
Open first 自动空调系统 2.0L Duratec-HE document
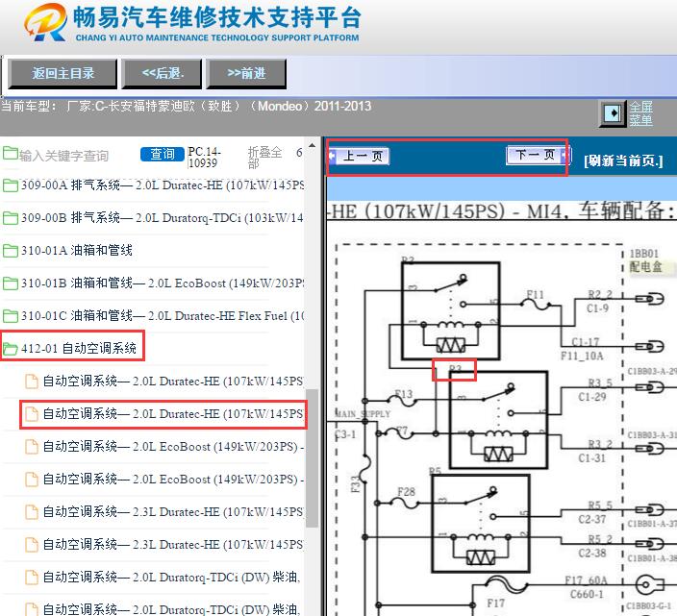tap(173, 382)
